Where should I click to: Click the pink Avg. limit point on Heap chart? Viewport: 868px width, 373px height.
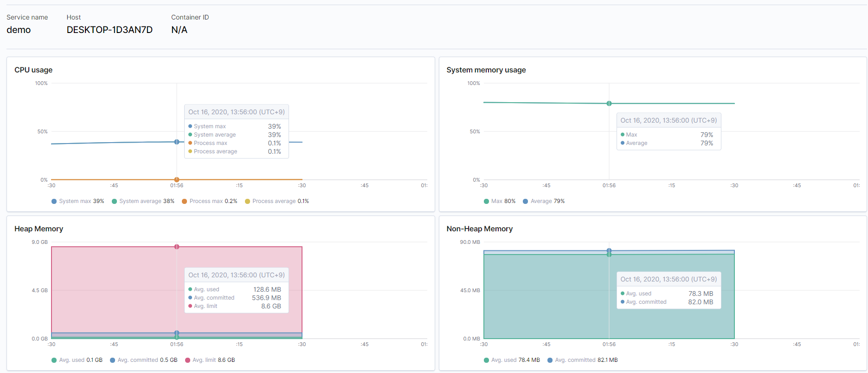pyautogui.click(x=177, y=247)
